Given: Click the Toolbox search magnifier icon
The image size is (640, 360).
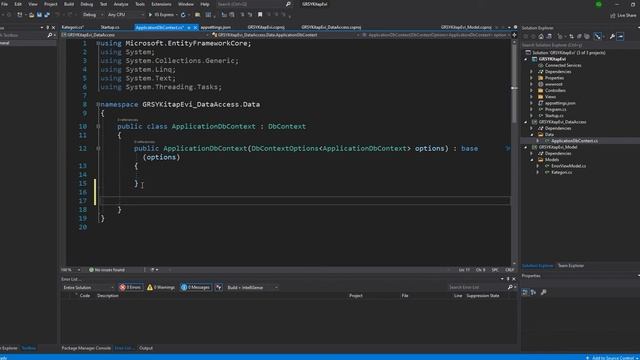Looking at the screenshot, I should [x=50, y=35].
